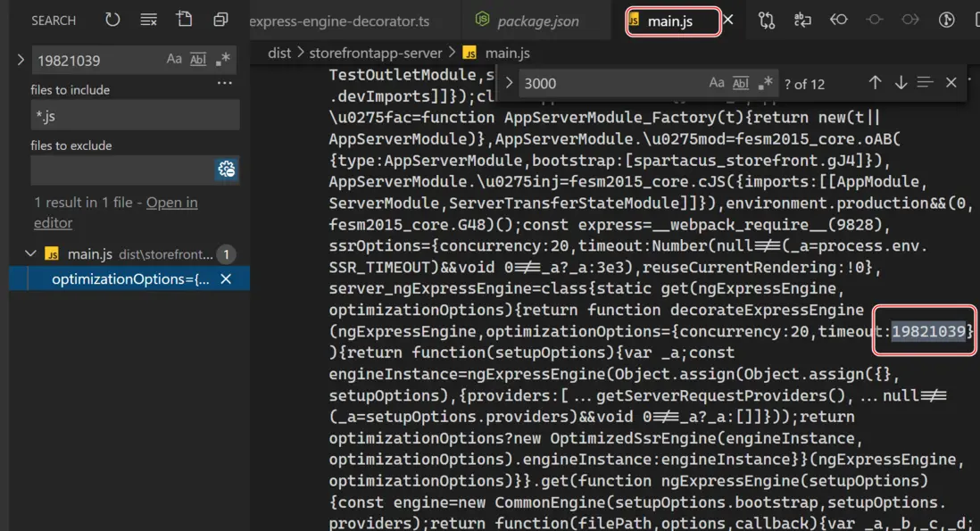
Task: Click the files to include field
Action: coord(135,116)
